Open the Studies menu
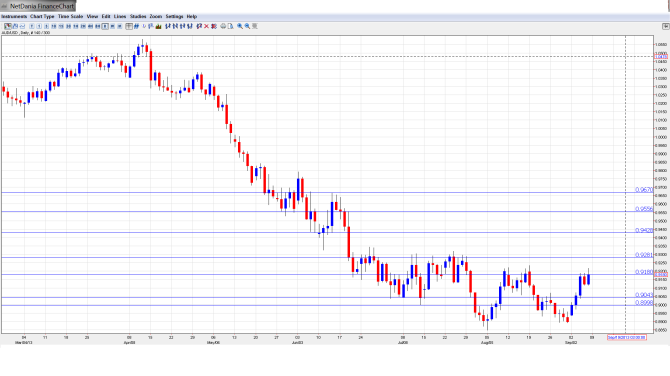Image resolution: width=670 pixels, height=376 pixels. pos(138,16)
